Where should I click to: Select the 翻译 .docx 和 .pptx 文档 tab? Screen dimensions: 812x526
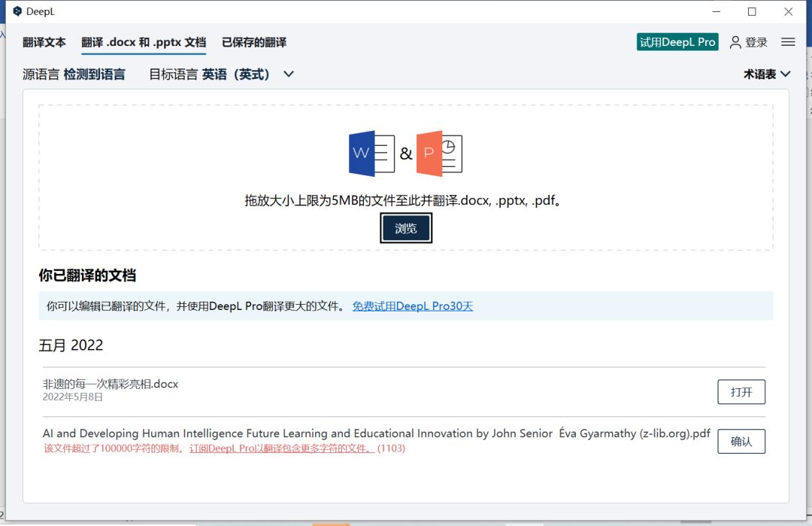(143, 42)
